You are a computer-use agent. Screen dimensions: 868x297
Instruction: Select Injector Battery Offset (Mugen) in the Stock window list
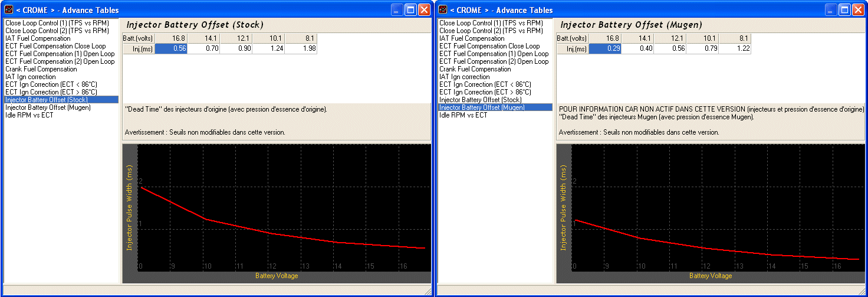[x=48, y=107]
